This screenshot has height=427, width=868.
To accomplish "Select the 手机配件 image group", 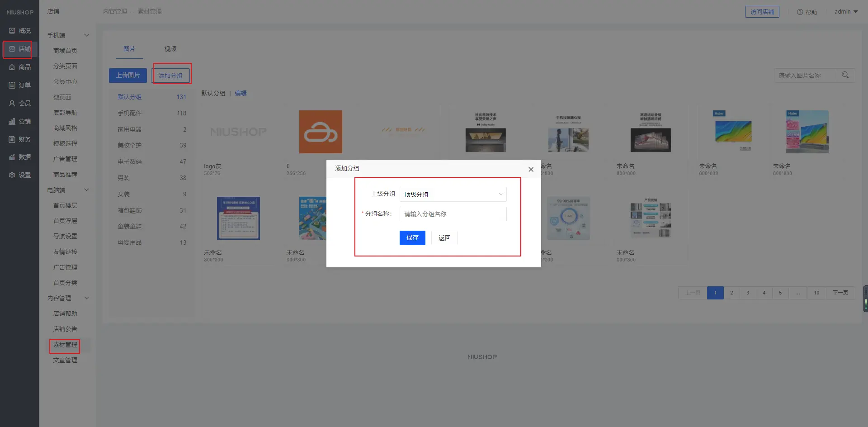I will [130, 113].
